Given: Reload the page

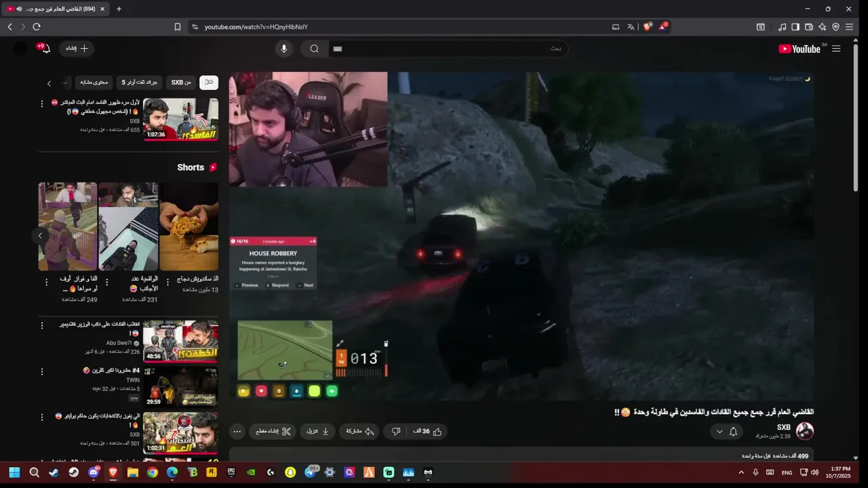Looking at the screenshot, I should [x=37, y=26].
